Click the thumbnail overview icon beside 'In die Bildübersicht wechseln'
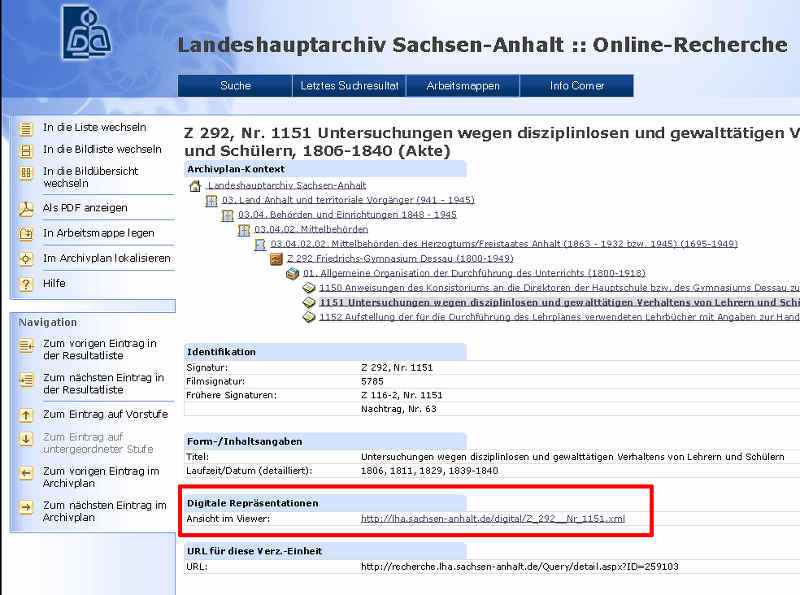 (x=26, y=173)
